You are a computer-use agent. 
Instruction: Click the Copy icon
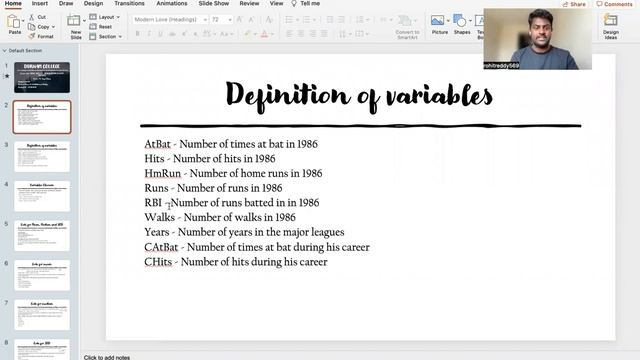point(31,27)
